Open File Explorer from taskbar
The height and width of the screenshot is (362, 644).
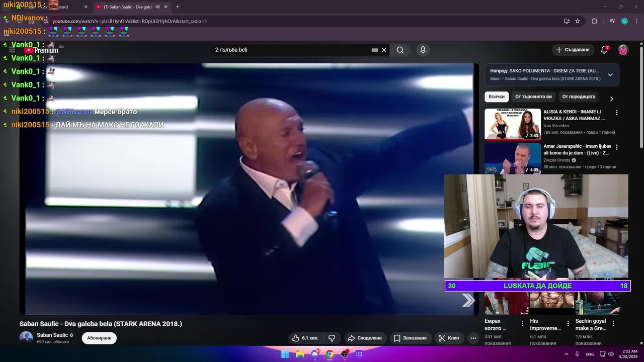300,354
